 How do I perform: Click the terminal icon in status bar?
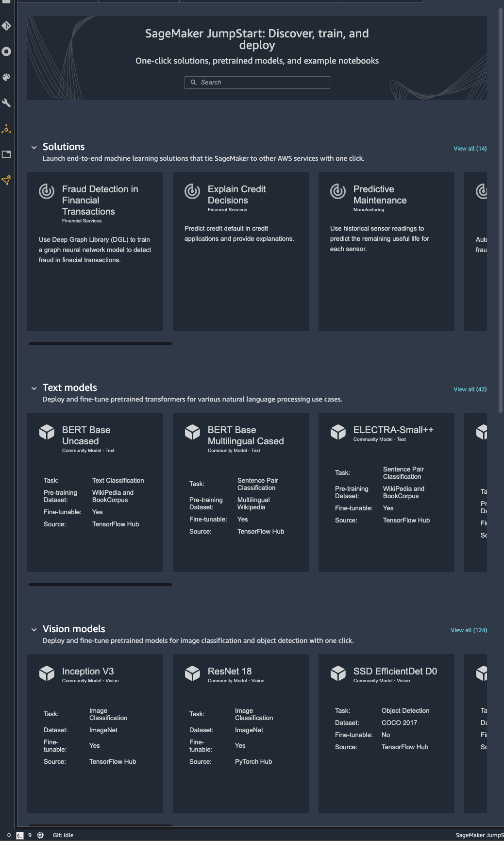(x=19, y=835)
